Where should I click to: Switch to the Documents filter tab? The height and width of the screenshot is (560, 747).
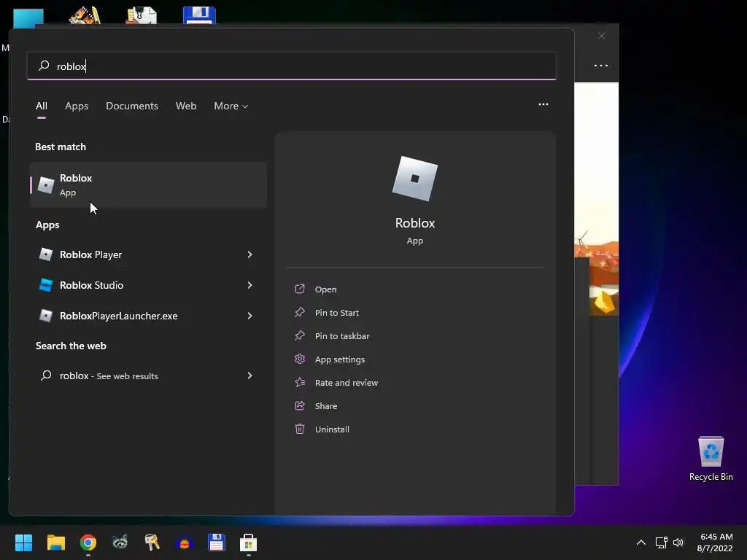tap(132, 106)
